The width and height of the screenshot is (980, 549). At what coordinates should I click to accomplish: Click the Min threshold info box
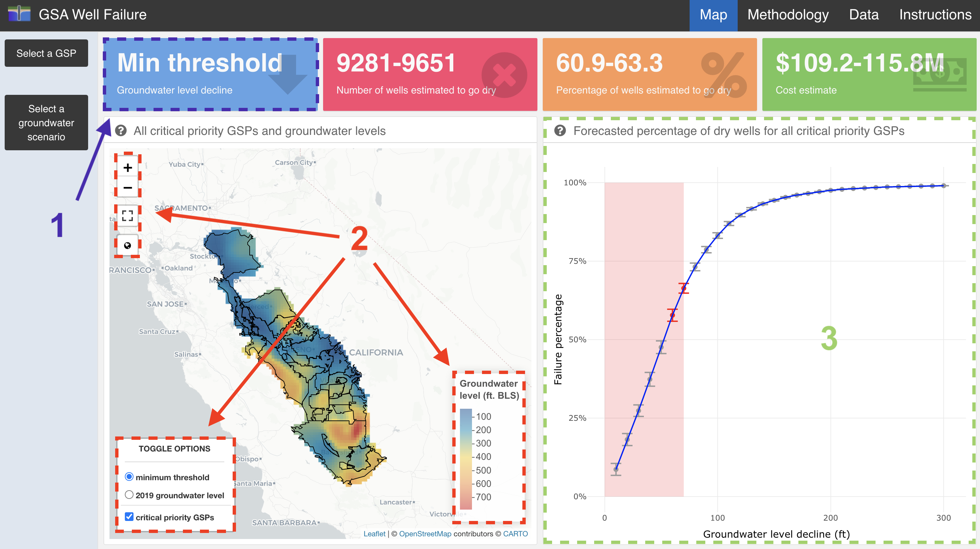click(210, 74)
